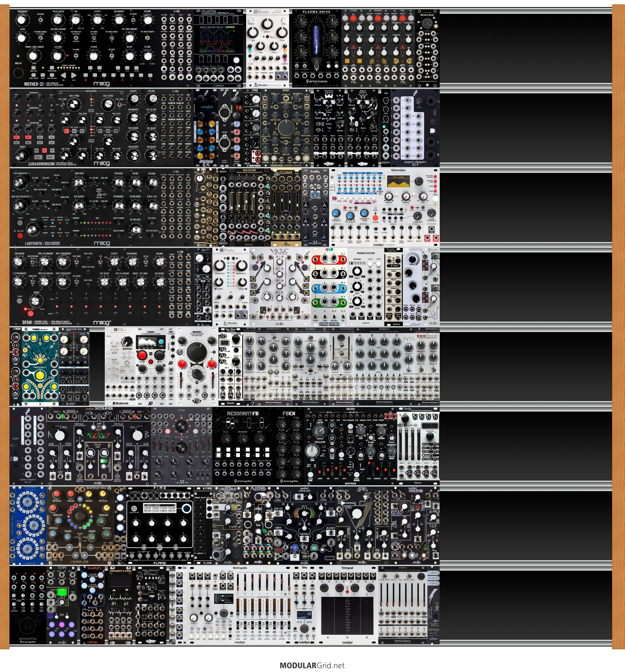This screenshot has width=625, height=672.
Task: Select the Klavis Twin Waves module
Action: (x=231, y=366)
